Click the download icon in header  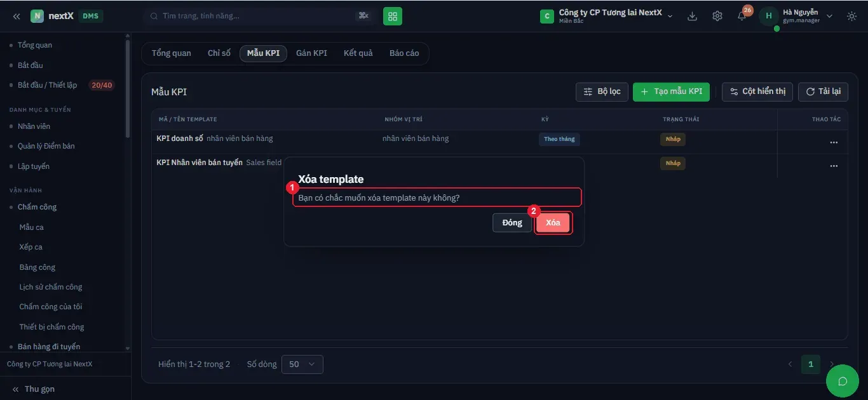[693, 16]
